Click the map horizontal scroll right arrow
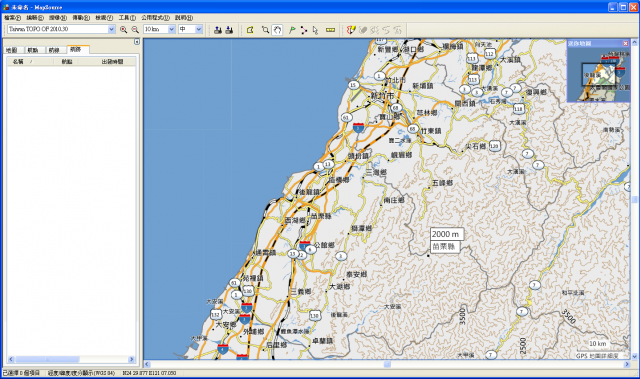Screen dimensions: 640x379 [627, 364]
